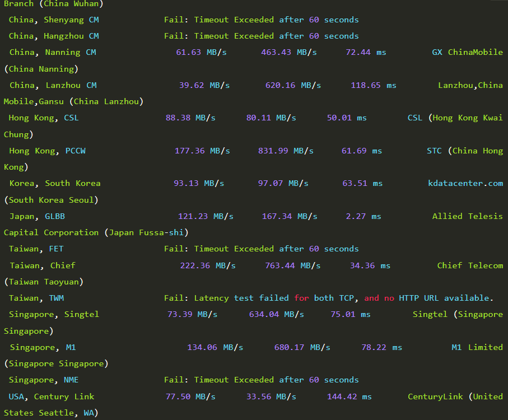This screenshot has height=420, width=508.
Task: Select the value "177.36 MB/s"
Action: point(202,151)
